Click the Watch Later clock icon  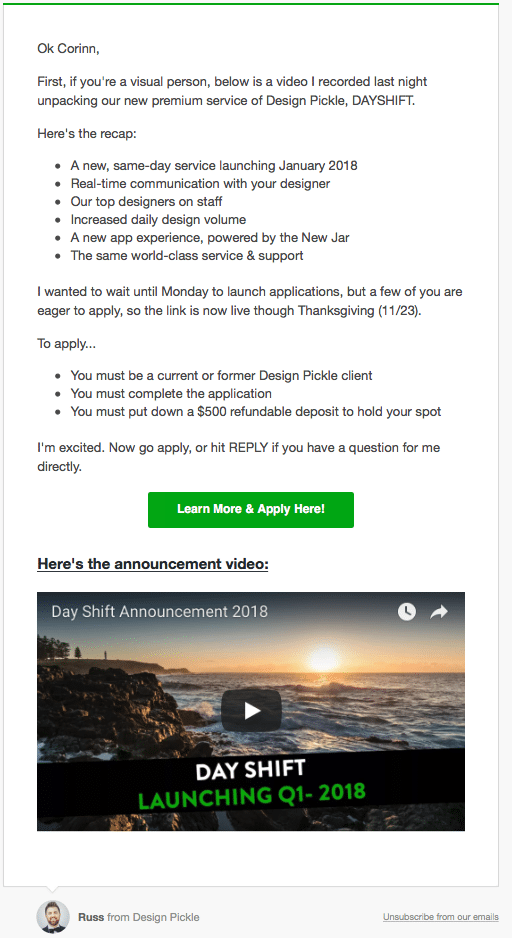407,611
